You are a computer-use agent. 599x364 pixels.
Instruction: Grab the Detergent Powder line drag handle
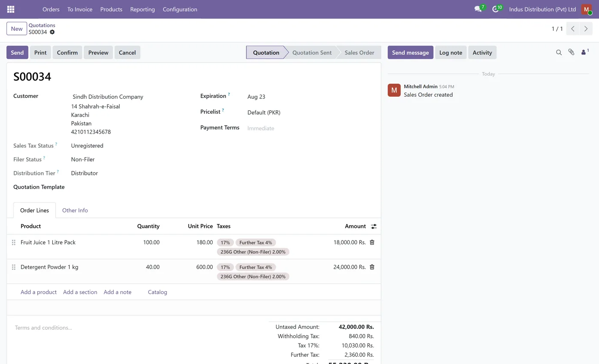14,267
